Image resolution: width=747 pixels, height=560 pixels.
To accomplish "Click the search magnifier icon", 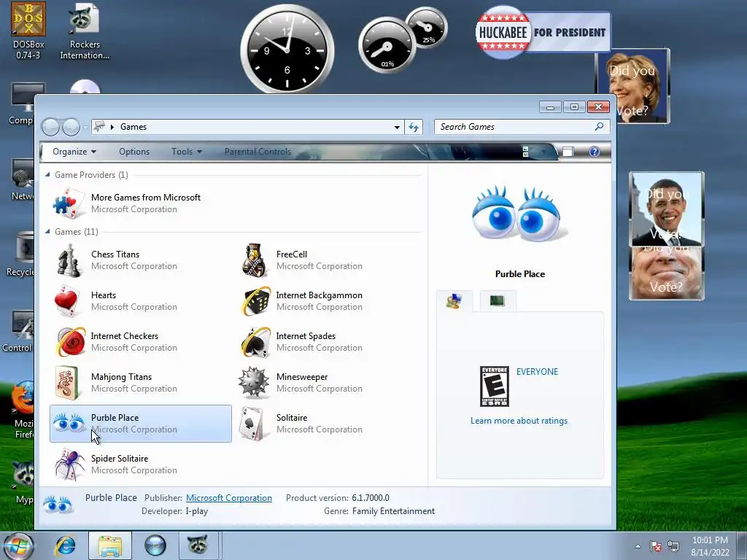I will [x=600, y=126].
